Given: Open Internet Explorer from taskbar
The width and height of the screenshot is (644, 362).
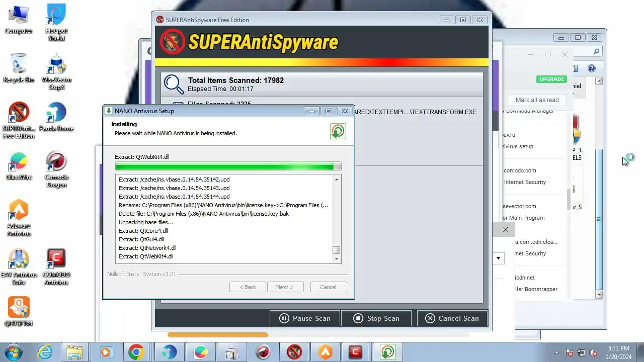Looking at the screenshot, I should (x=45, y=352).
